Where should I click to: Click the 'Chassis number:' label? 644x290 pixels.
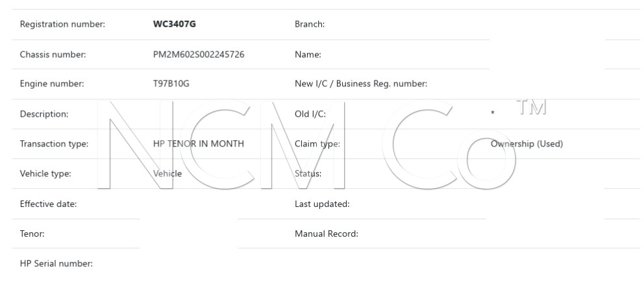(53, 54)
